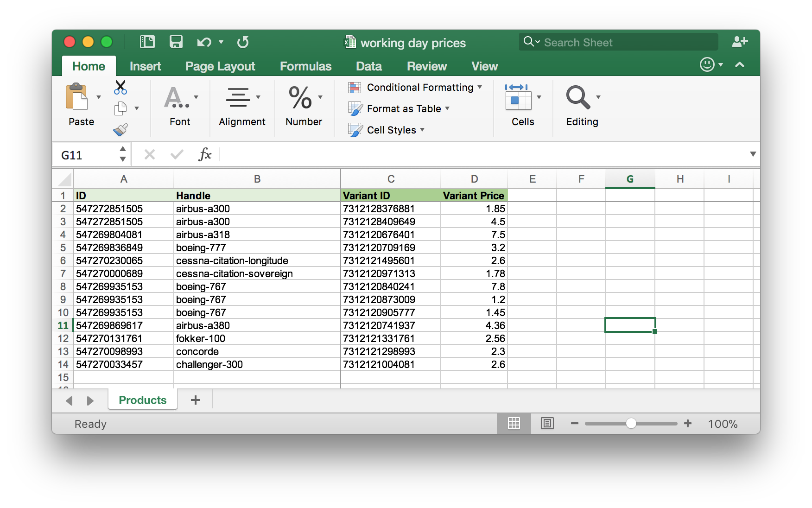This screenshot has width=812, height=508.
Task: Click the Format Painter brush icon
Action: 121,130
